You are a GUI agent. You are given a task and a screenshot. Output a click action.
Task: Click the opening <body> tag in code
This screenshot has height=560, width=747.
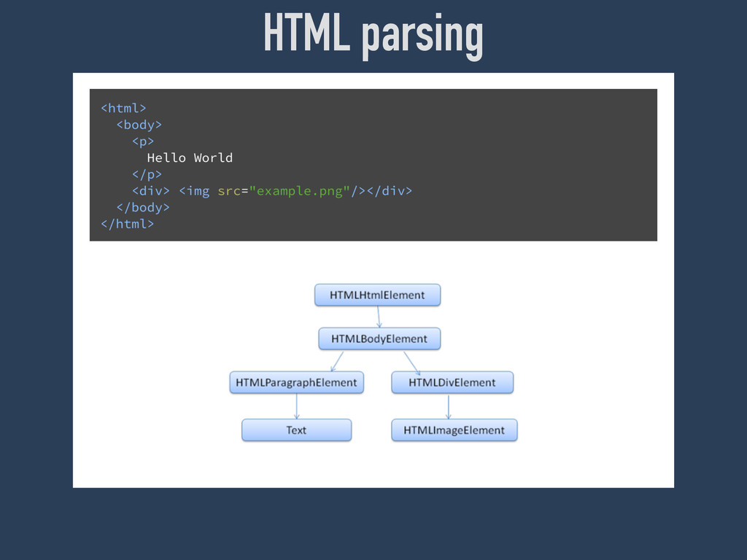click(139, 125)
